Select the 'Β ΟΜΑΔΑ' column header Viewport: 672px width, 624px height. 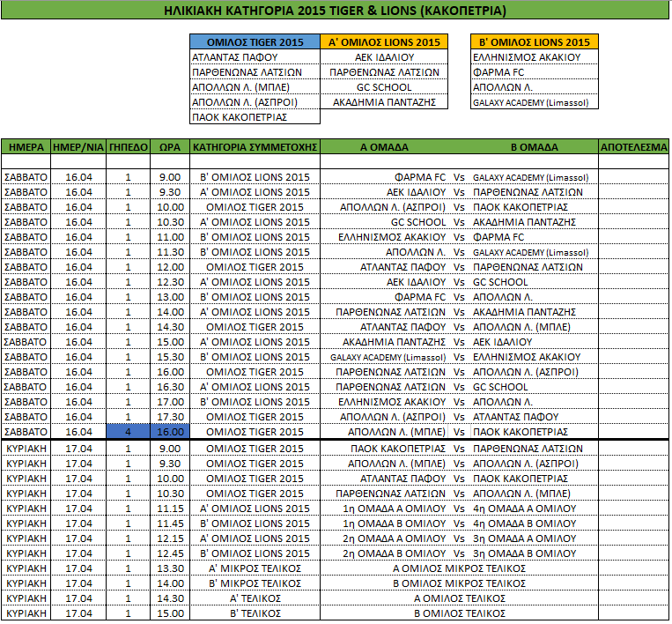(535, 147)
